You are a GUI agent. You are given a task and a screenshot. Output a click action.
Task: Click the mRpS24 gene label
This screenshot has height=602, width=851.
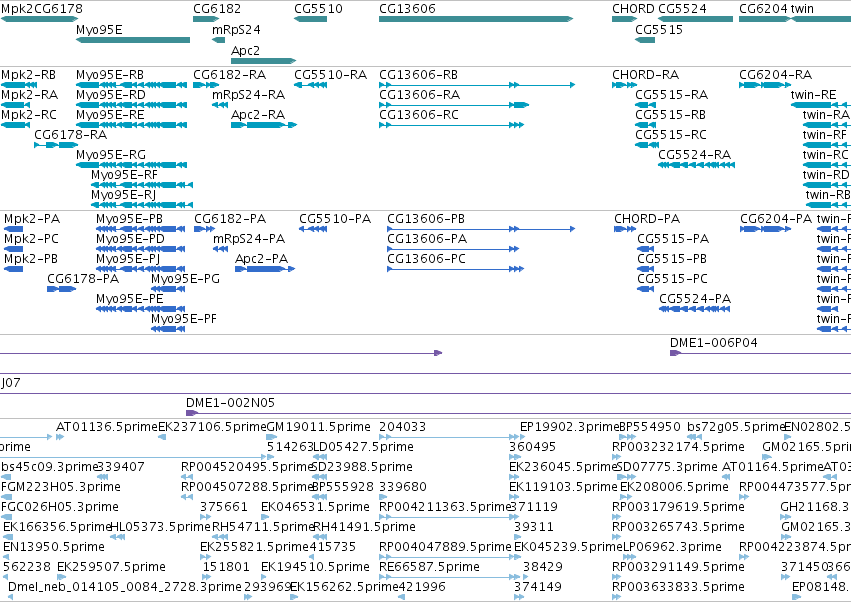[236, 29]
